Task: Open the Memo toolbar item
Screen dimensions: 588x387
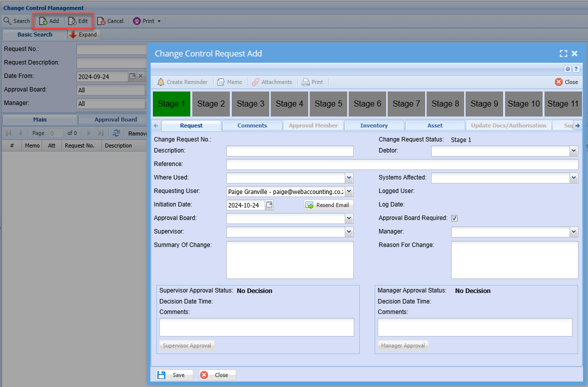Action: (x=221, y=82)
